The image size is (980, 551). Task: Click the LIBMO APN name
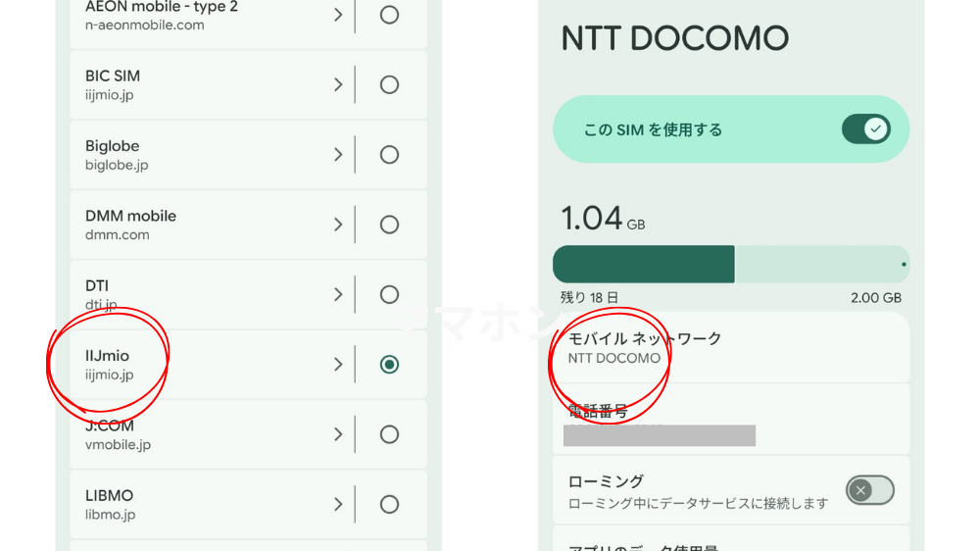point(110,496)
